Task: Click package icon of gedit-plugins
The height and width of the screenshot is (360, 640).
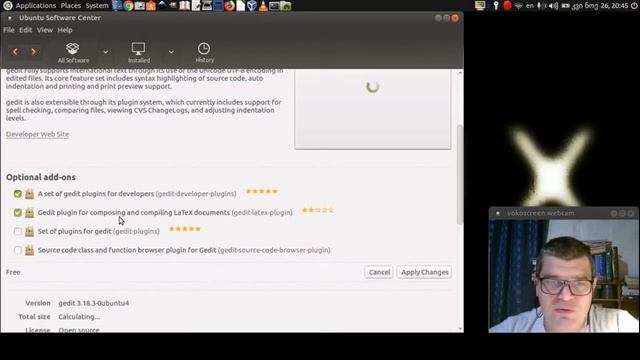Action: 29,231
